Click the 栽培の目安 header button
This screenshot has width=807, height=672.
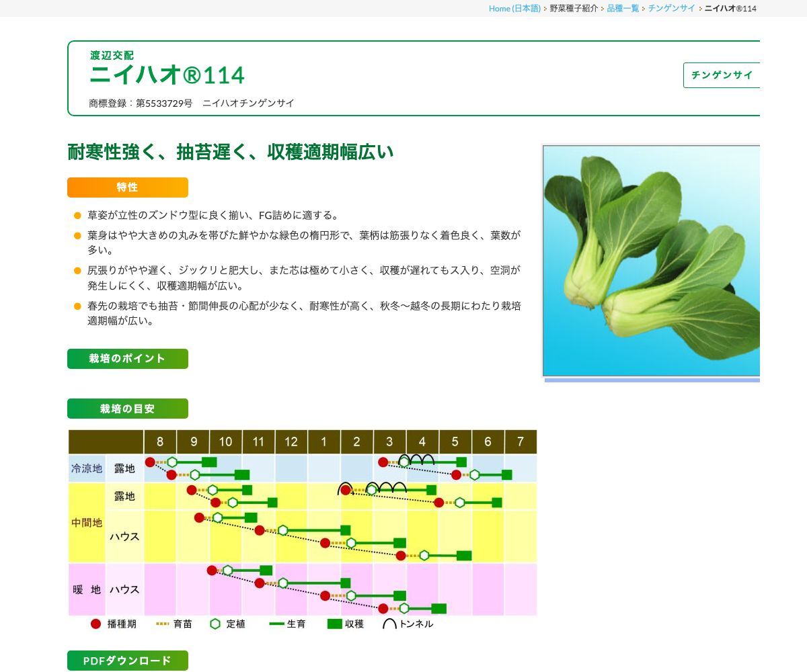point(127,408)
